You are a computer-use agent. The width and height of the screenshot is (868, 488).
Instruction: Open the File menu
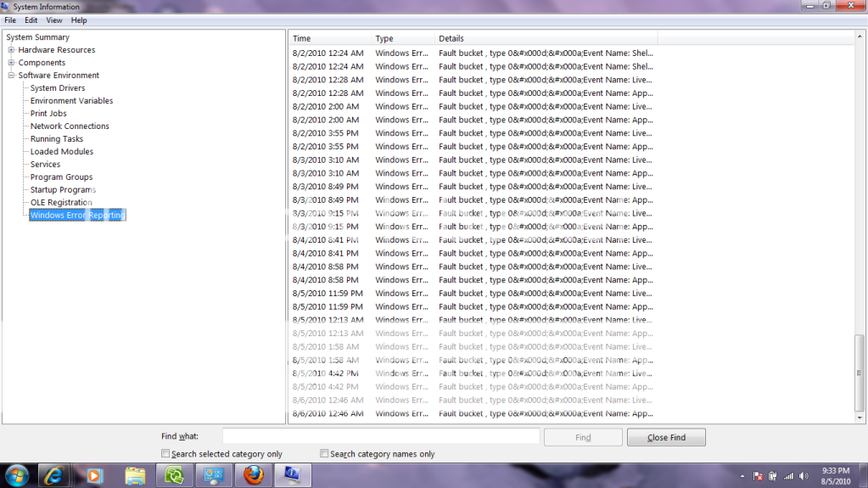click(10, 20)
